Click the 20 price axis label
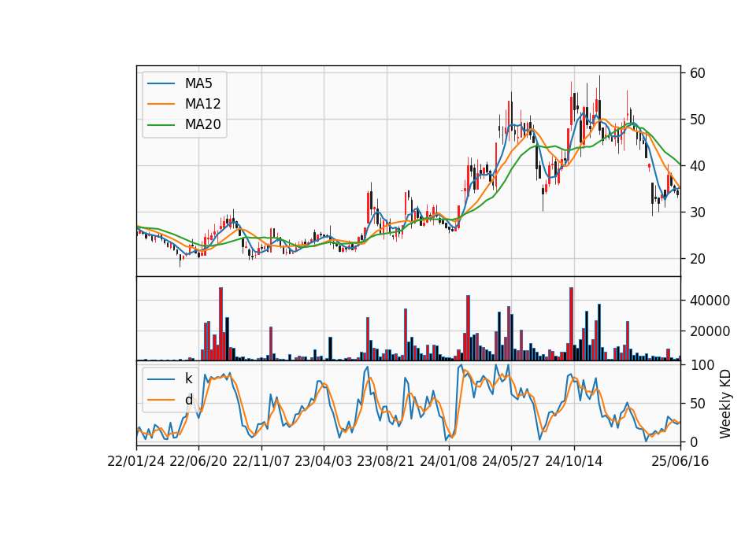Viewport: 756px width, 543px height. pyautogui.click(x=697, y=259)
